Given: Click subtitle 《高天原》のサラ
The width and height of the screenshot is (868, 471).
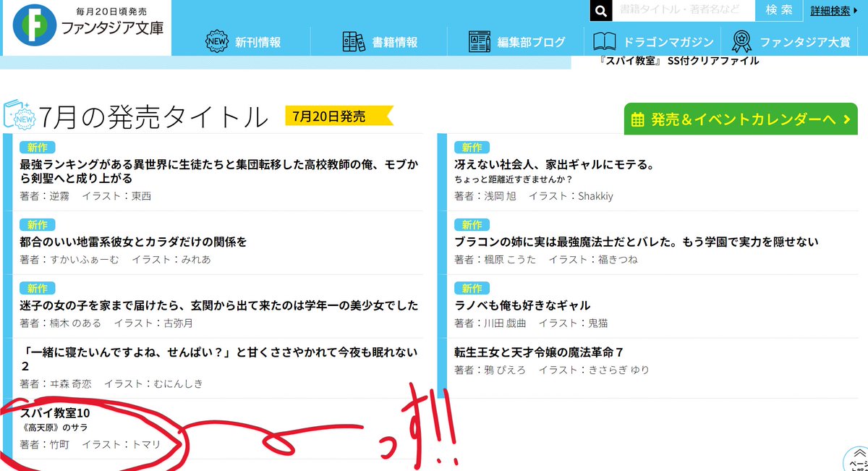Looking at the screenshot, I should 54,427.
